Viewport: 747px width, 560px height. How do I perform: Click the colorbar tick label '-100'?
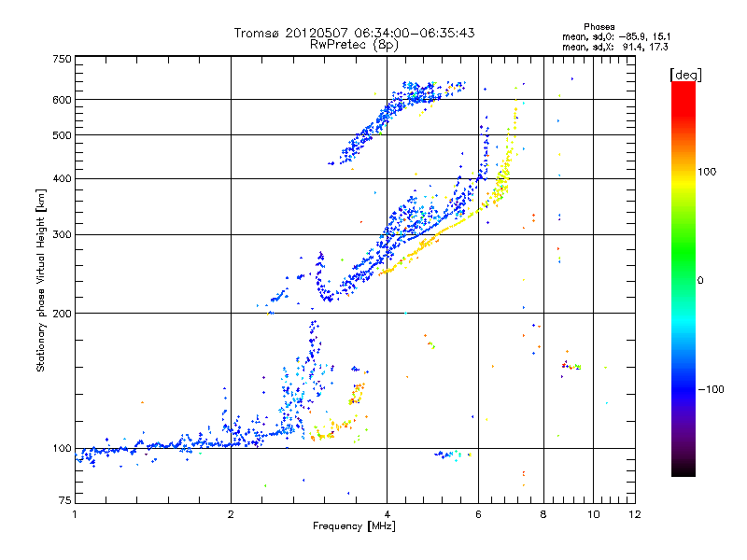point(711,389)
